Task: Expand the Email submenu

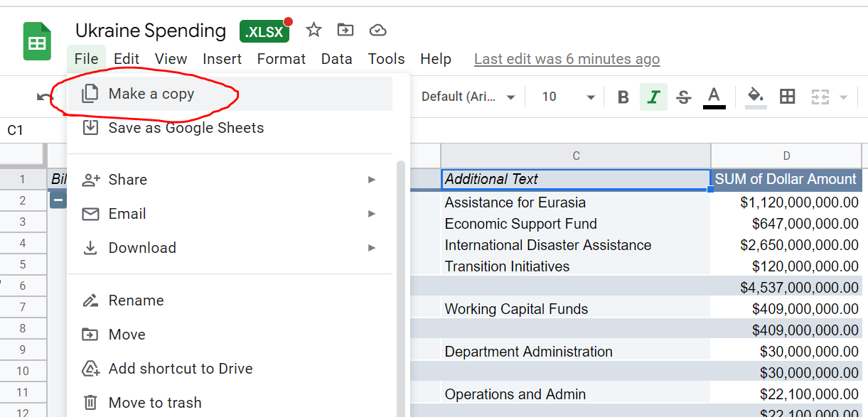Action: (x=230, y=214)
